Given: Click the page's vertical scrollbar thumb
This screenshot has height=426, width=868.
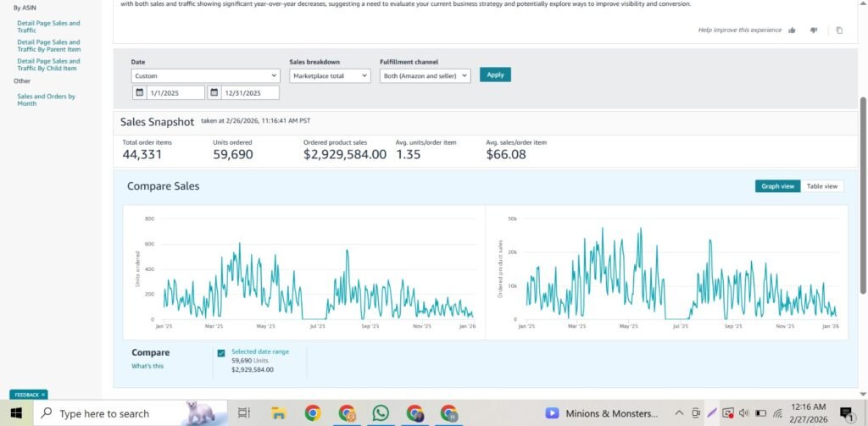Looking at the screenshot, I should coord(863,195).
